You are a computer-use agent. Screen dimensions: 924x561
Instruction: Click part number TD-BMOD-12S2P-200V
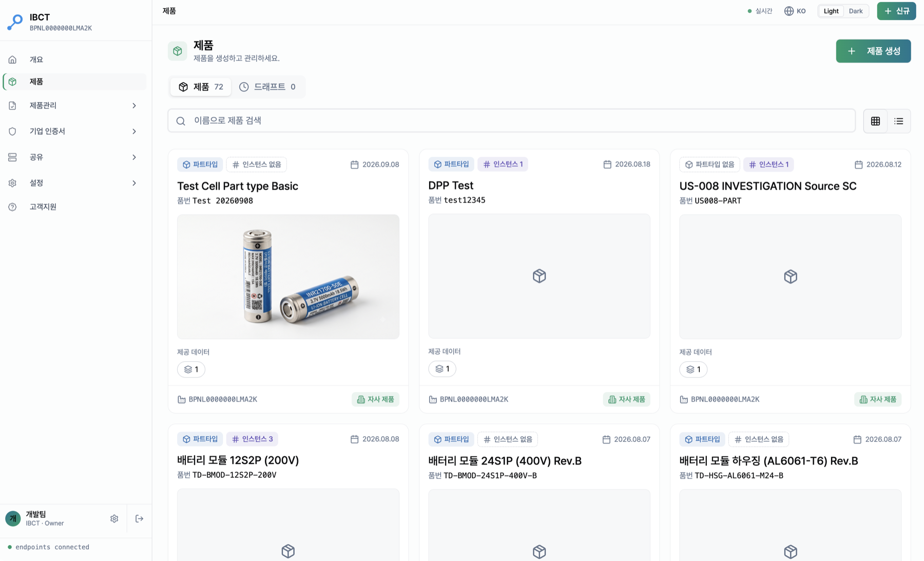pyautogui.click(x=234, y=475)
